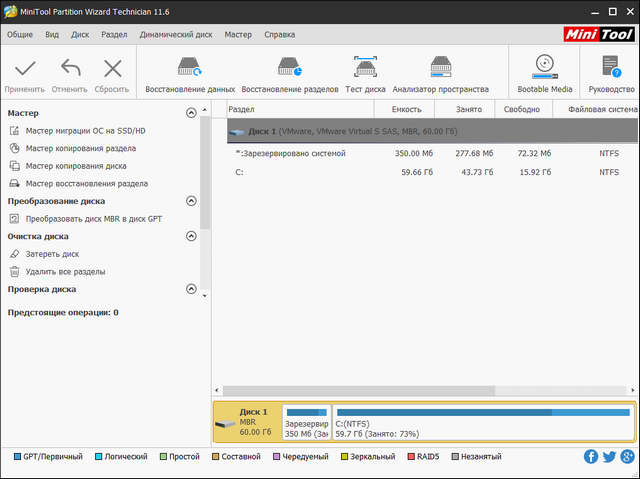Image resolution: width=640 pixels, height=479 pixels.
Task: Click the Undo (Отменить) arrow icon
Action: [70, 68]
